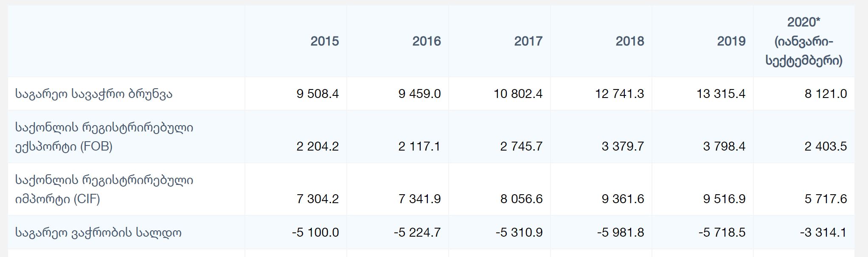Select the 2016 column header
The width and height of the screenshot is (868, 257).
point(426,41)
